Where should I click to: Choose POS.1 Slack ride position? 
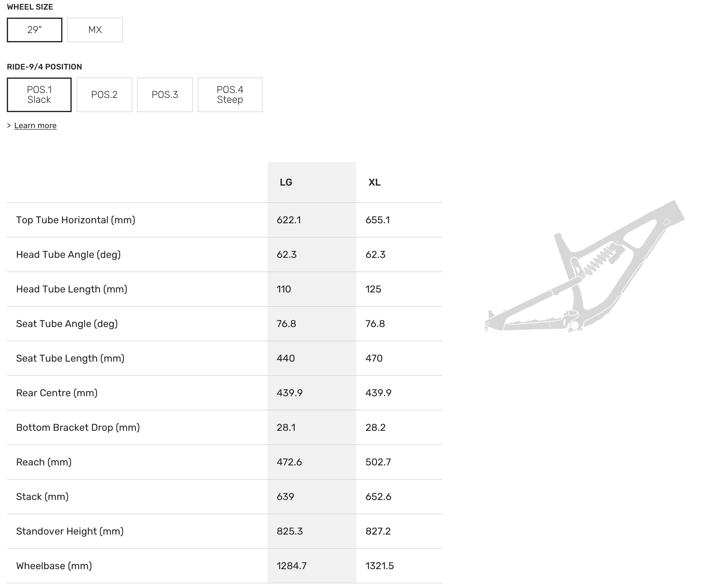click(39, 94)
